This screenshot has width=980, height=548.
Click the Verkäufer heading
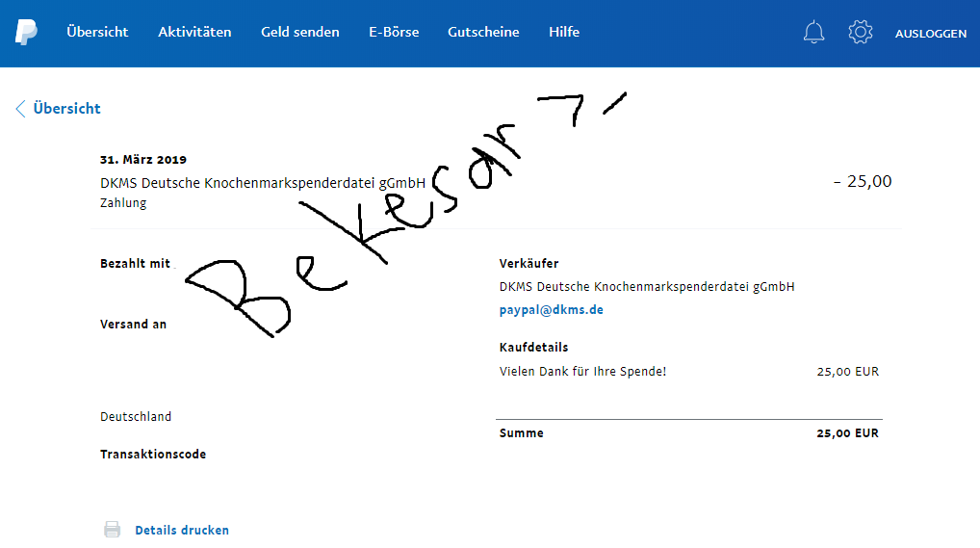click(x=529, y=263)
